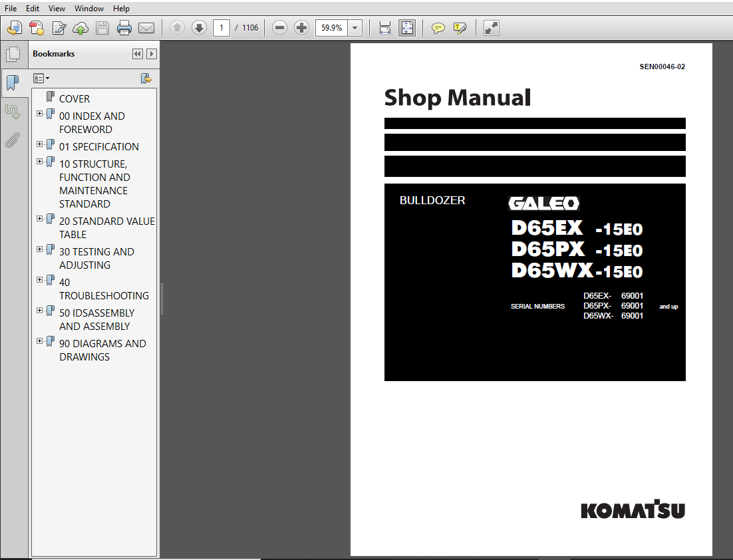The width and height of the screenshot is (733, 560).
Task: Open the page thumbnails panel
Action: pos(13,55)
